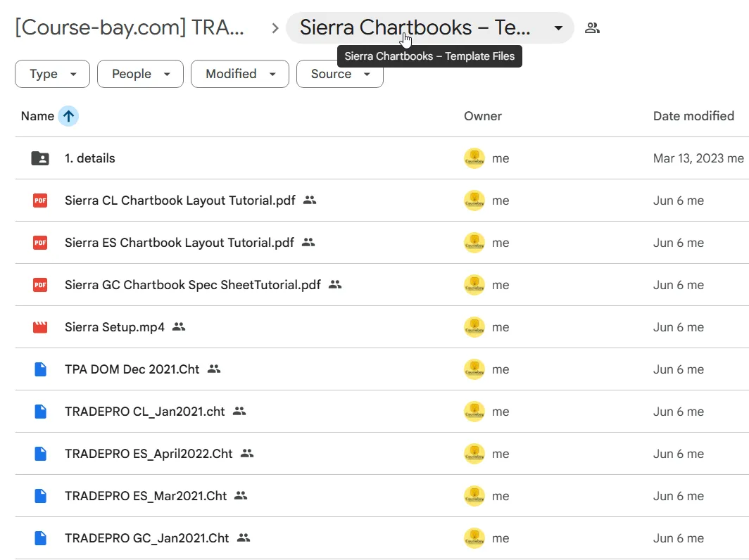Toggle sort direction arrow next to Name
Screen dimensions: 749x560
(68, 116)
